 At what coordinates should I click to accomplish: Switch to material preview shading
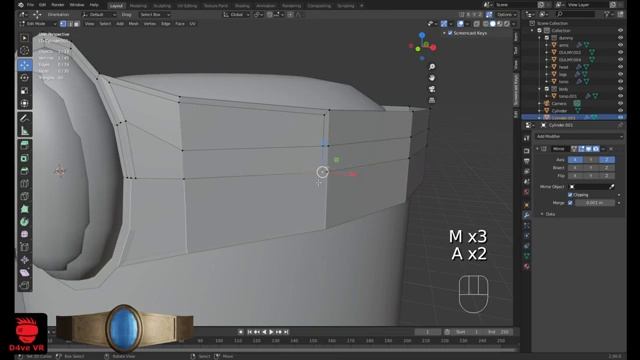(500, 24)
